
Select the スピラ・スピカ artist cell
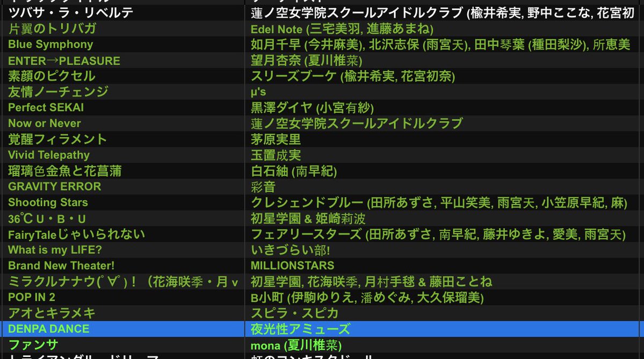(x=294, y=313)
